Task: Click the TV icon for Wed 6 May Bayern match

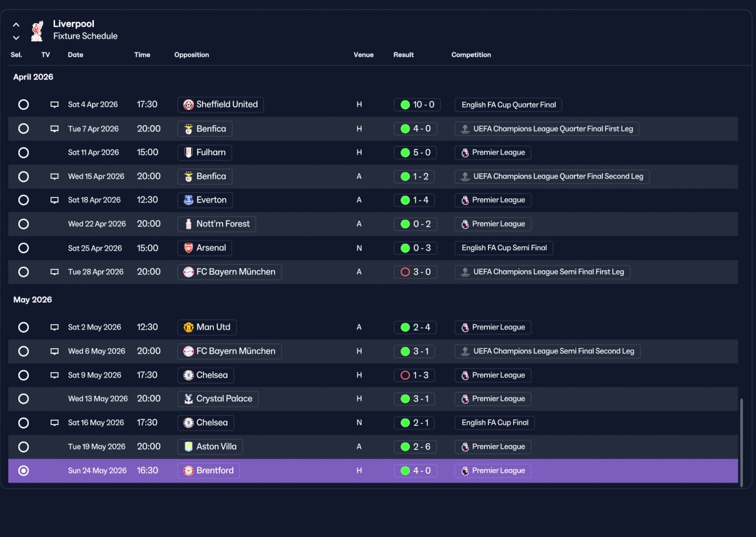Action: tap(54, 351)
